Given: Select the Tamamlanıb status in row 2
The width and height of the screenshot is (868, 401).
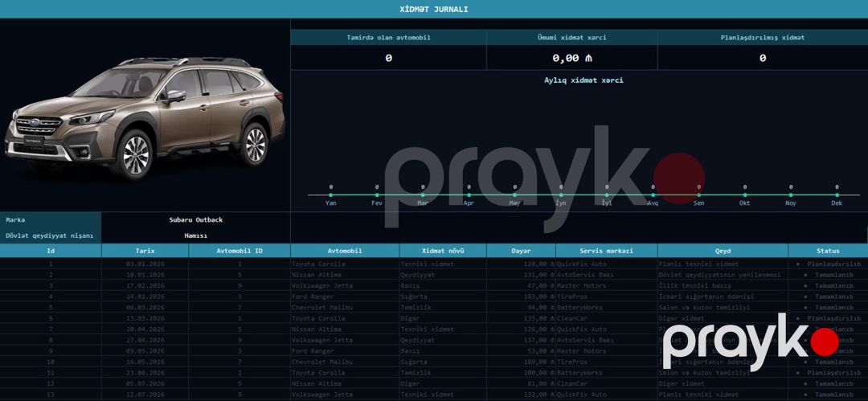Looking at the screenshot, I should (828, 276).
